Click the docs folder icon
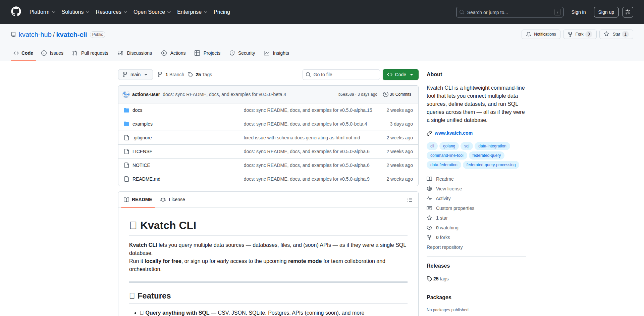 click(126, 110)
